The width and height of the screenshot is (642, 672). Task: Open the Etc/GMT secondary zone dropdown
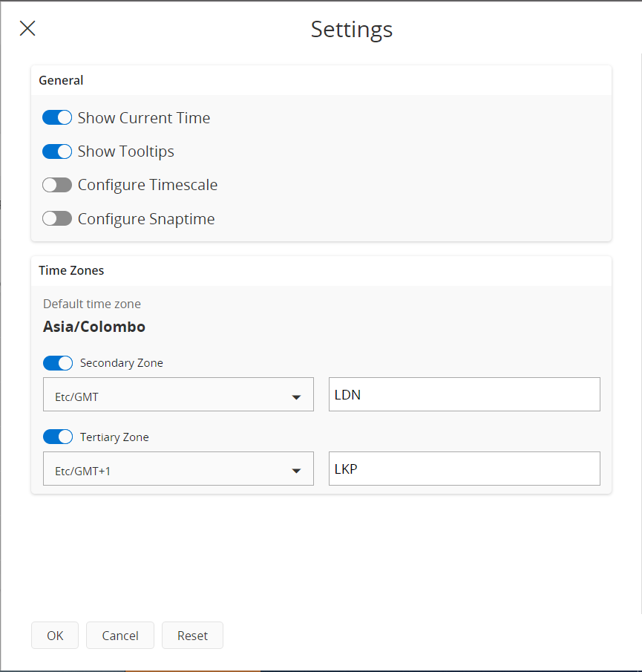[x=178, y=394]
